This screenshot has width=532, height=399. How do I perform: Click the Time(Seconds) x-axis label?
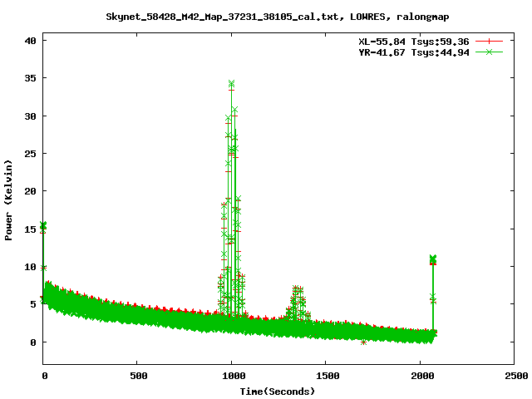point(278,392)
